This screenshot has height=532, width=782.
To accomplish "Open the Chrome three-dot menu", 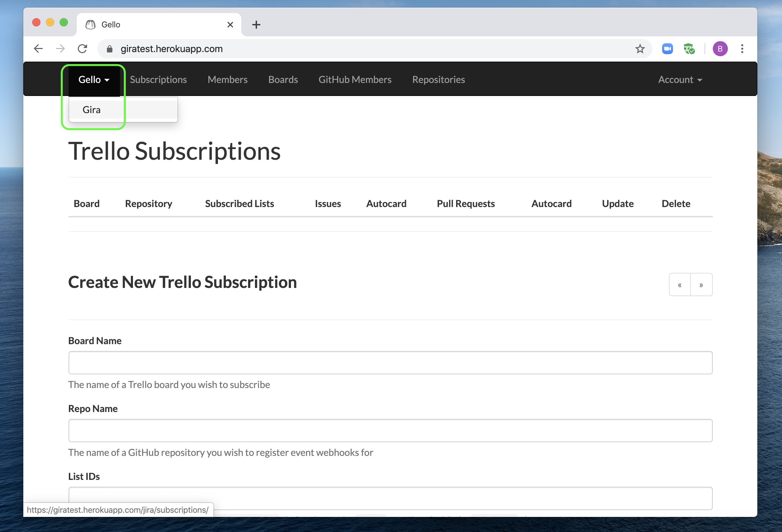I will [742, 49].
